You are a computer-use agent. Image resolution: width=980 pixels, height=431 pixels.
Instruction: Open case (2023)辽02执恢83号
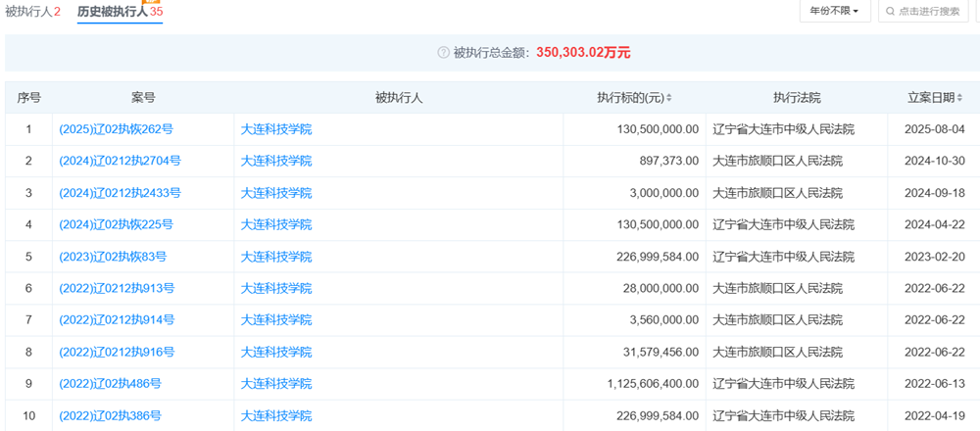coord(113,257)
